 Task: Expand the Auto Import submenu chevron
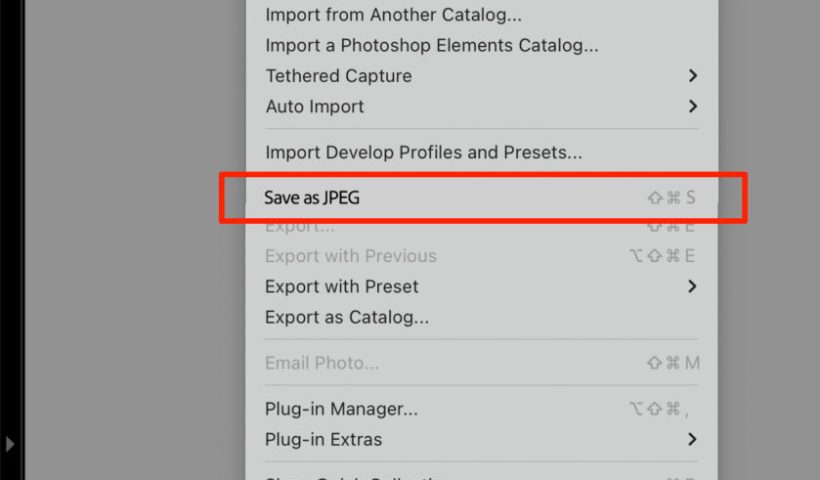(693, 107)
